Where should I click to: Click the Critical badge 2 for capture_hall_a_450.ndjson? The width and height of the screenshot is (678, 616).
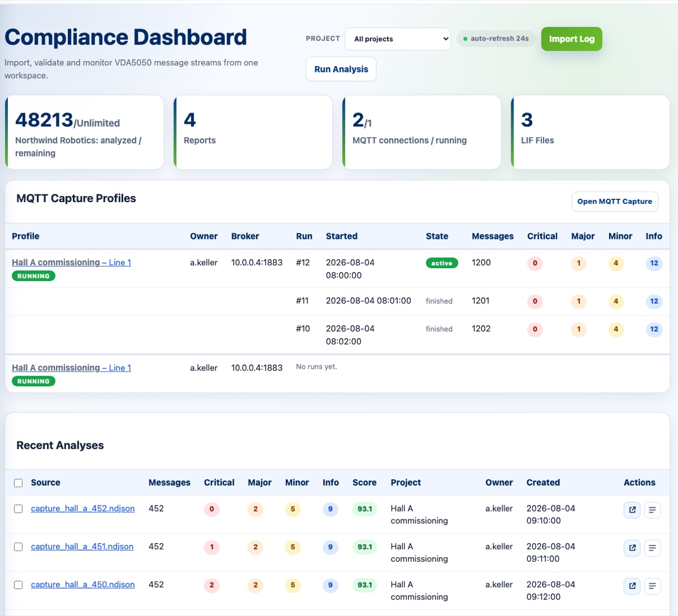pos(212,586)
